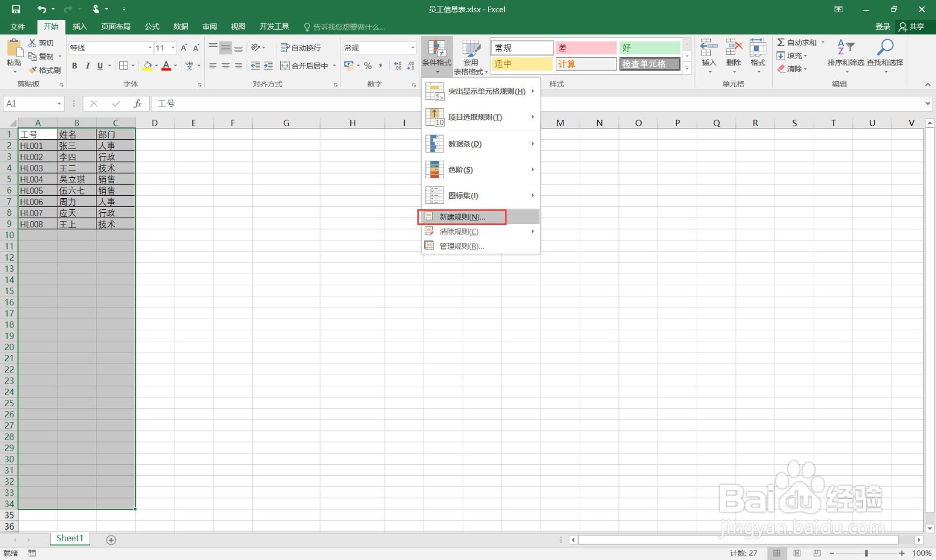The height and width of the screenshot is (560, 936).
Task: Toggle middle vertical alignment
Action: coord(225,48)
